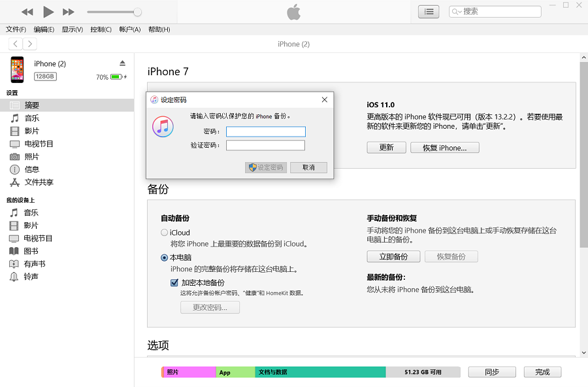Click the play button
Image resolution: width=588 pixels, height=387 pixels.
pyautogui.click(x=48, y=12)
